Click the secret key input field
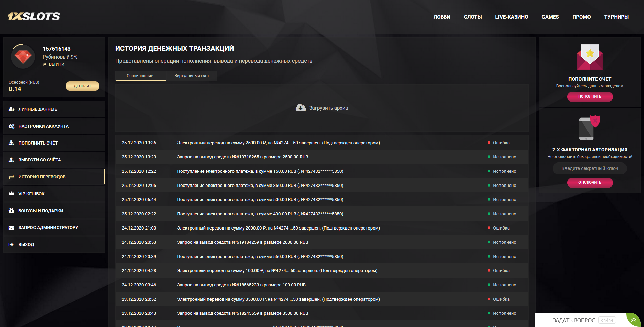Image resolution: width=644 pixels, height=327 pixels. (x=590, y=168)
